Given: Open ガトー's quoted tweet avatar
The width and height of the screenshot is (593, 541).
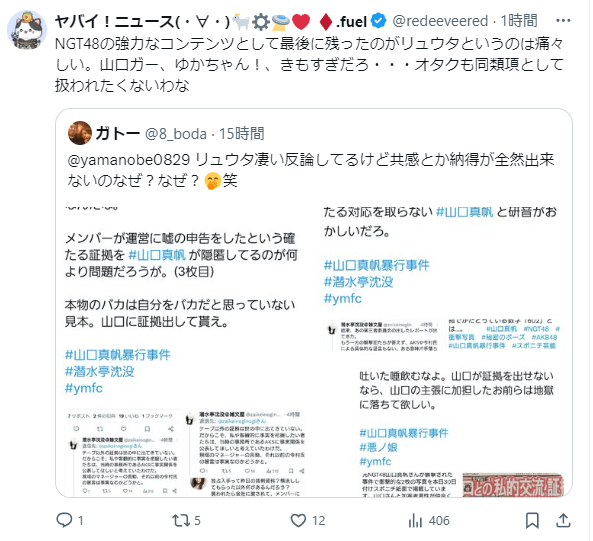Looking at the screenshot, I should click(x=80, y=133).
